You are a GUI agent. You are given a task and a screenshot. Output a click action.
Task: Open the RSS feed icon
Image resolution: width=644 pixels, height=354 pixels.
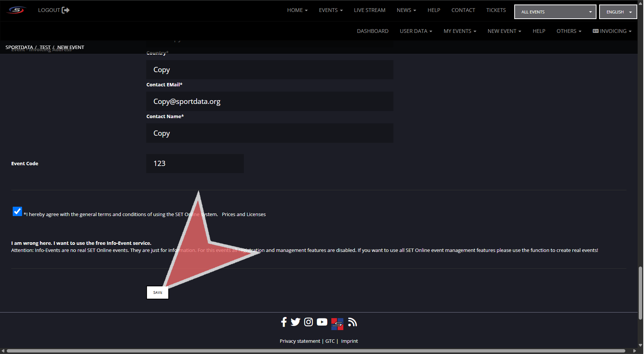click(x=352, y=322)
